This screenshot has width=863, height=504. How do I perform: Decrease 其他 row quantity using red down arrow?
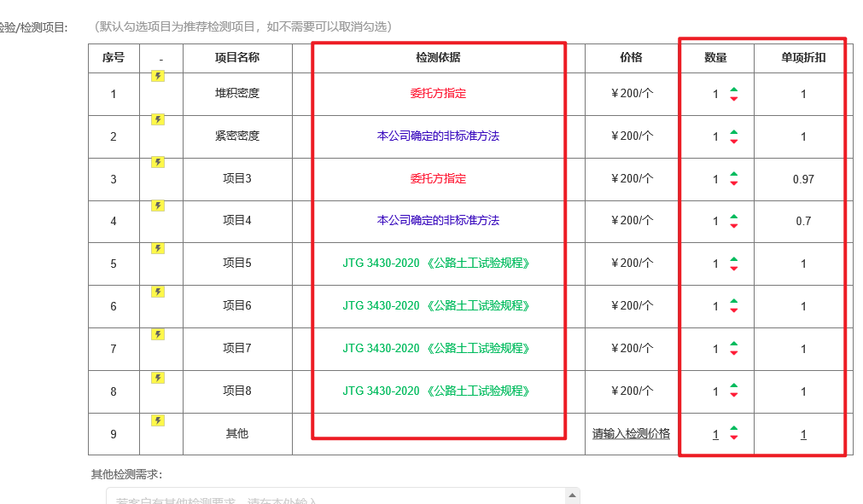[x=733, y=437]
